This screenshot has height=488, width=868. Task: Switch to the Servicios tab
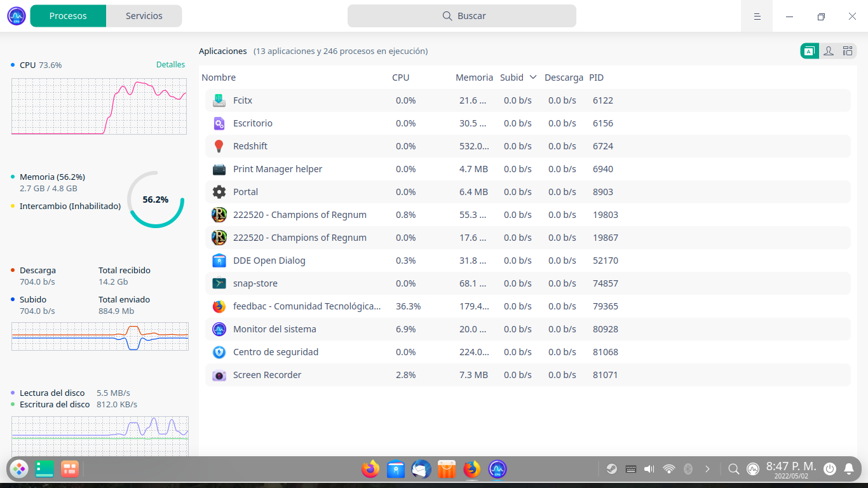144,16
